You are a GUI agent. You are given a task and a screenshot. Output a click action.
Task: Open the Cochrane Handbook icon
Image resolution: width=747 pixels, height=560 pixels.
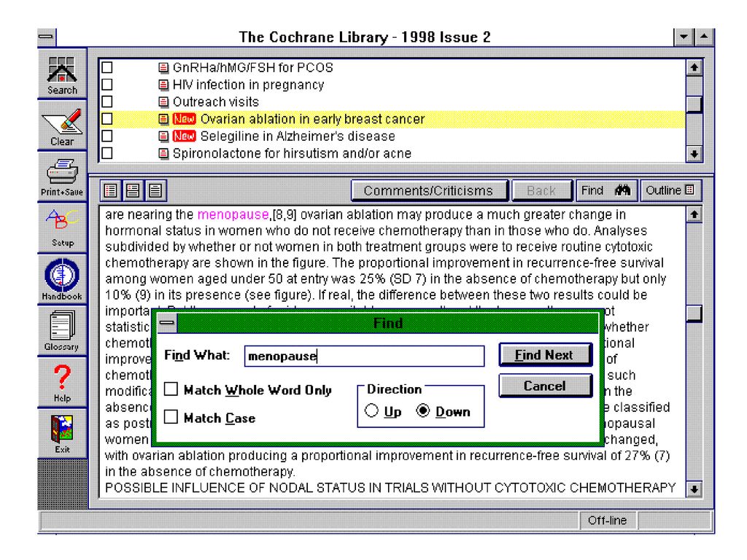[62, 279]
